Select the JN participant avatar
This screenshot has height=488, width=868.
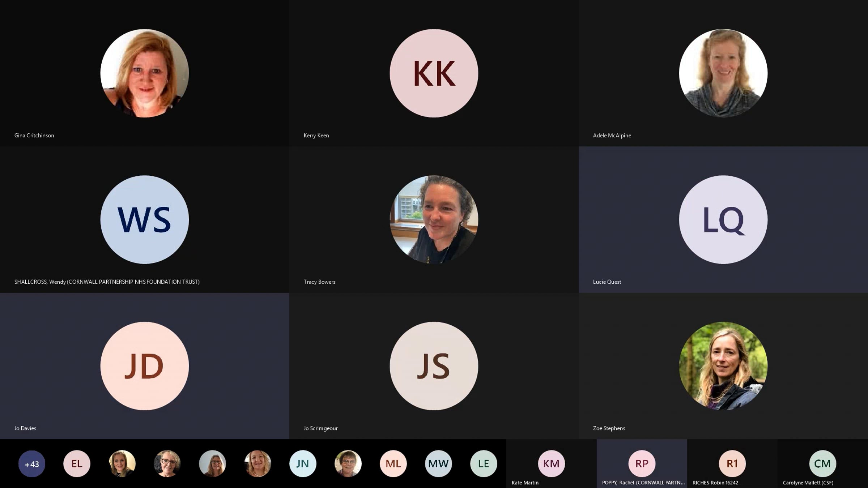pyautogui.click(x=303, y=464)
